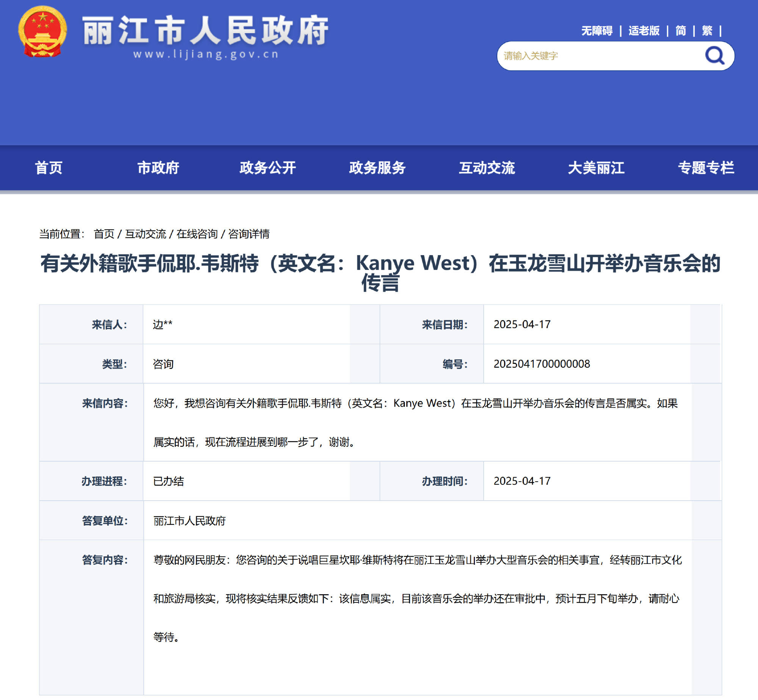Click the status value 已办结
758x700 pixels.
click(168, 481)
